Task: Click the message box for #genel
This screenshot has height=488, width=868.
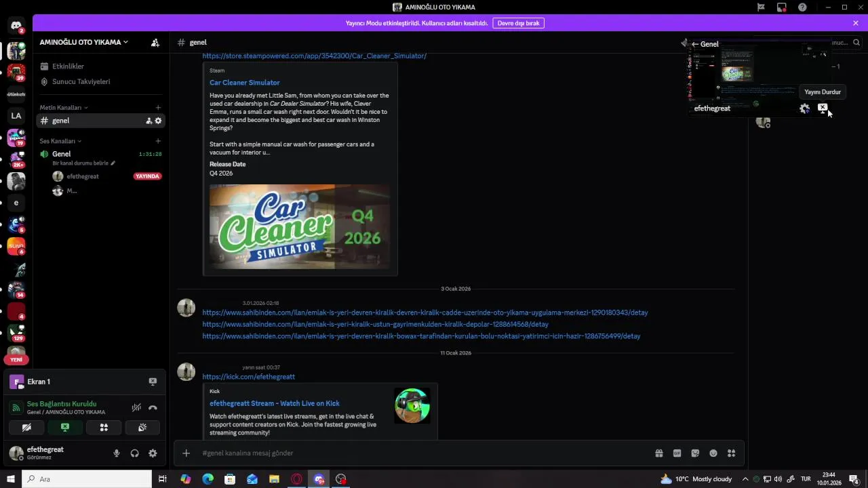Action: point(420,453)
